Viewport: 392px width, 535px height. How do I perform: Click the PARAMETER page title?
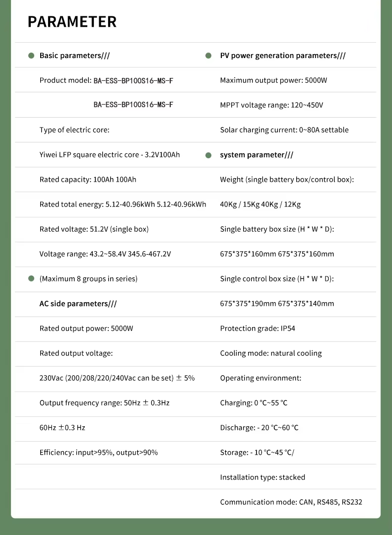(72, 22)
